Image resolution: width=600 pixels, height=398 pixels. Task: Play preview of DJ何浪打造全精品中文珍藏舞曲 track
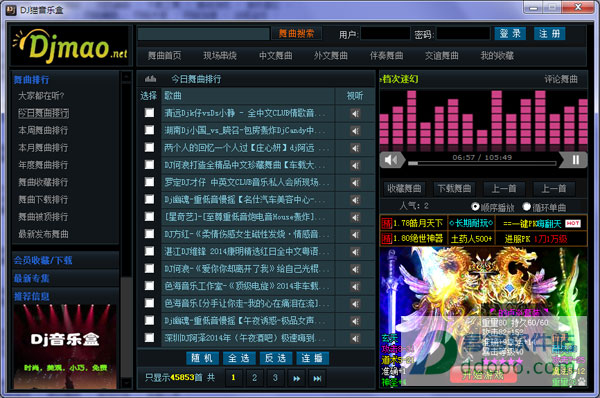point(355,165)
